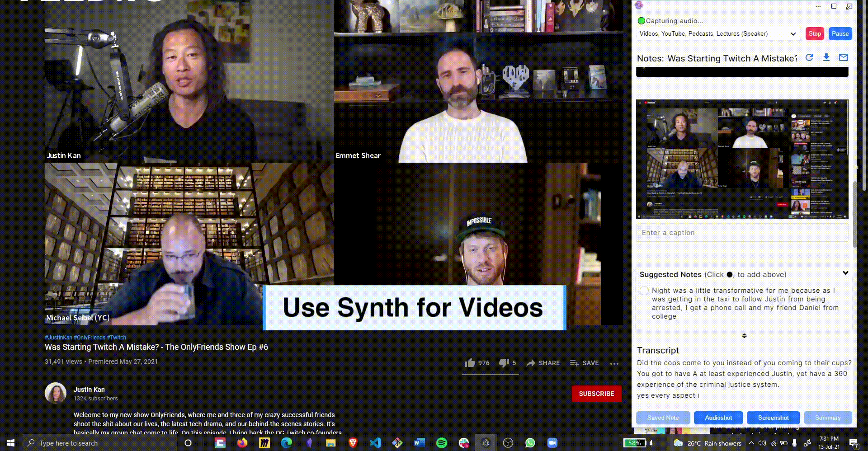Open Spotify from taskbar

coord(442,443)
